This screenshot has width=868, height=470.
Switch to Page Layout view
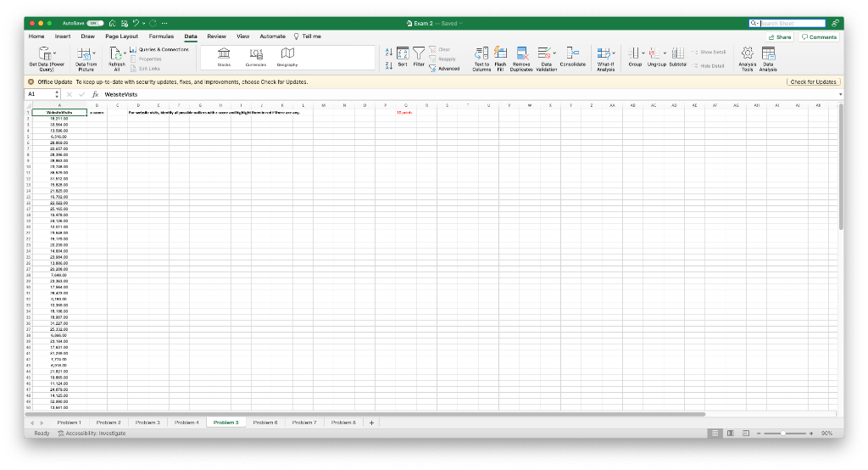(x=731, y=434)
